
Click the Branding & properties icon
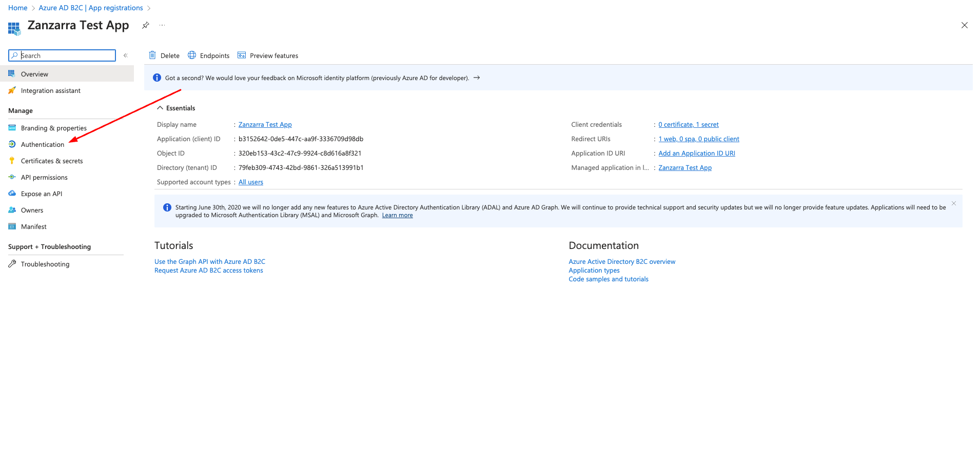[12, 127]
